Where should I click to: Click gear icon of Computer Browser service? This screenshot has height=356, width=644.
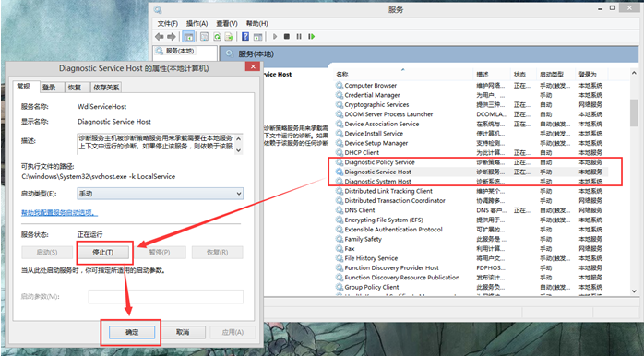click(340, 86)
